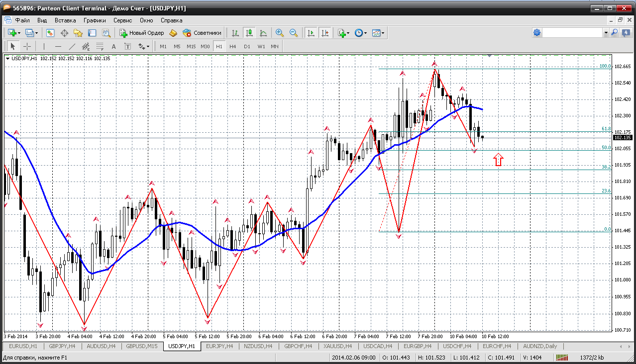Click the connection status bars indicator

(x=563, y=358)
